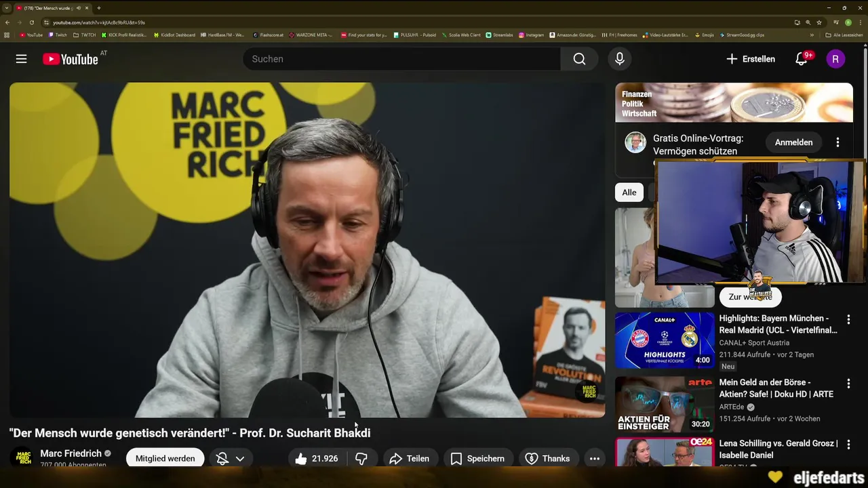The width and height of the screenshot is (868, 488).
Task: Reload the page in the browser
Action: click(x=31, y=22)
